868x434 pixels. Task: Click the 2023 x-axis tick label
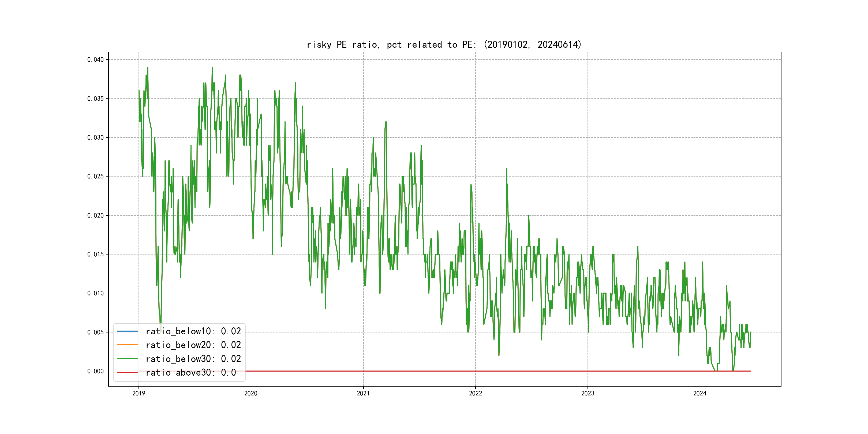(588, 393)
